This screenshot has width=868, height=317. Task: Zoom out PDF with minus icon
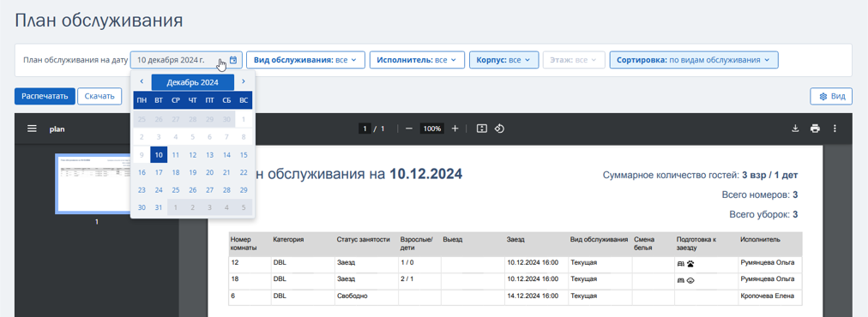(x=409, y=129)
